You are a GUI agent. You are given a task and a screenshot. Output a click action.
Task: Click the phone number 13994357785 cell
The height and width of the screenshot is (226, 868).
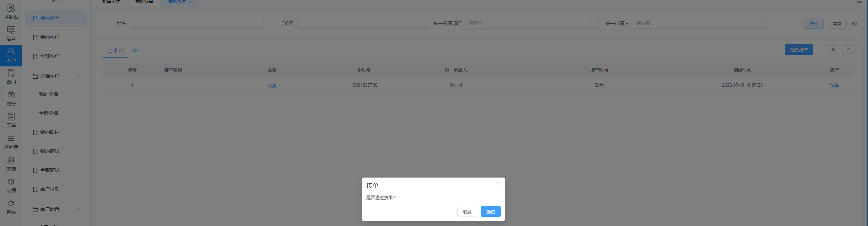click(364, 85)
